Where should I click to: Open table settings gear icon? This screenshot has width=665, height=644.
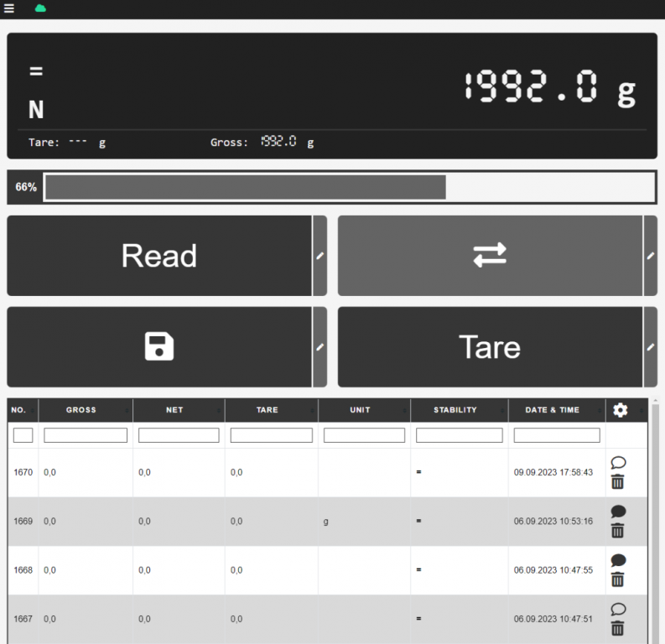[620, 410]
